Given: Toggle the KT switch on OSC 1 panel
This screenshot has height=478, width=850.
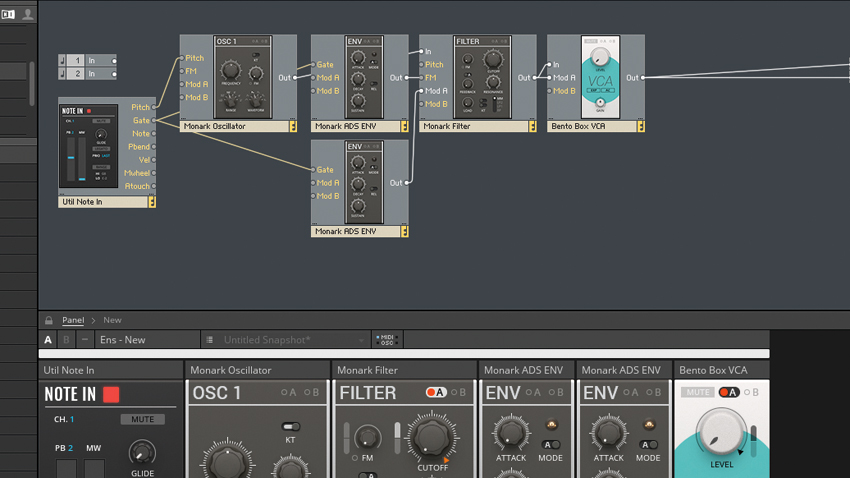Looking at the screenshot, I should [291, 427].
